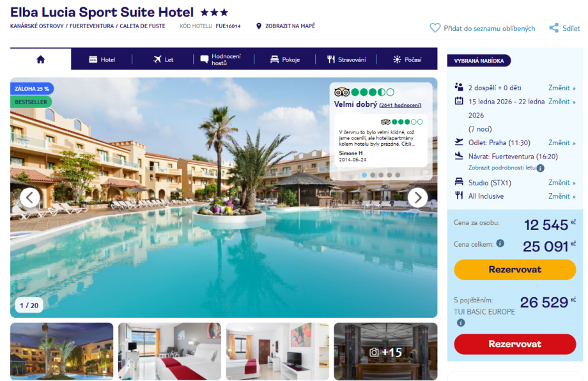Change All Inclusive board via Změnit
588x381 pixels.
[x=562, y=196]
